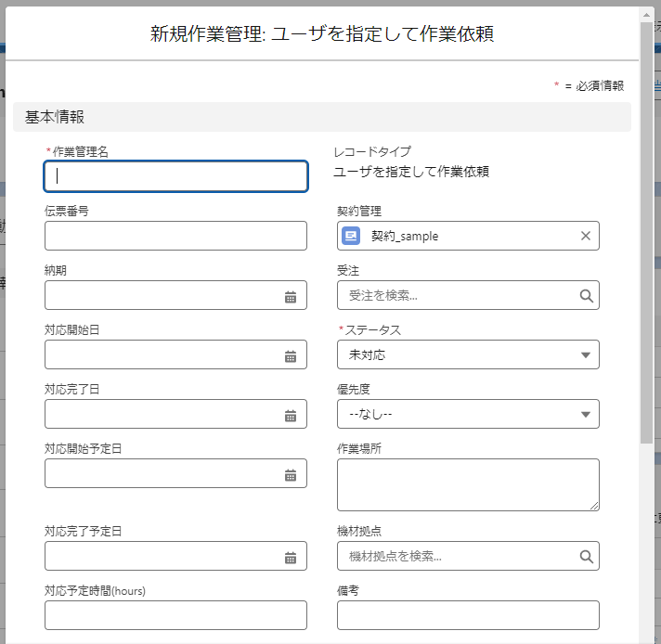Click the 対応予定時間(hours) input field
Screen dimensions: 661x644
coord(175,614)
